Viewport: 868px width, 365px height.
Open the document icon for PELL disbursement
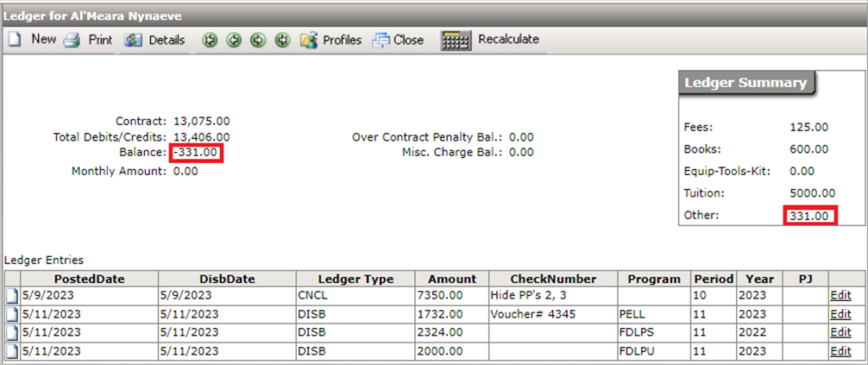[x=12, y=314]
